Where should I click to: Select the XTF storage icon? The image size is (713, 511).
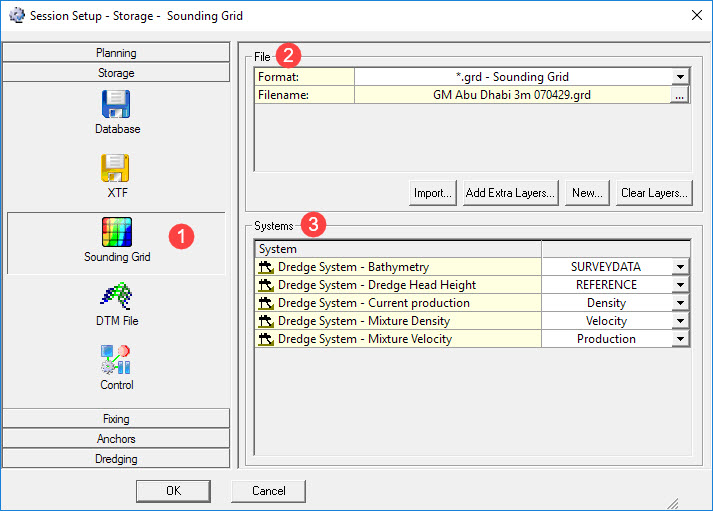(x=115, y=168)
